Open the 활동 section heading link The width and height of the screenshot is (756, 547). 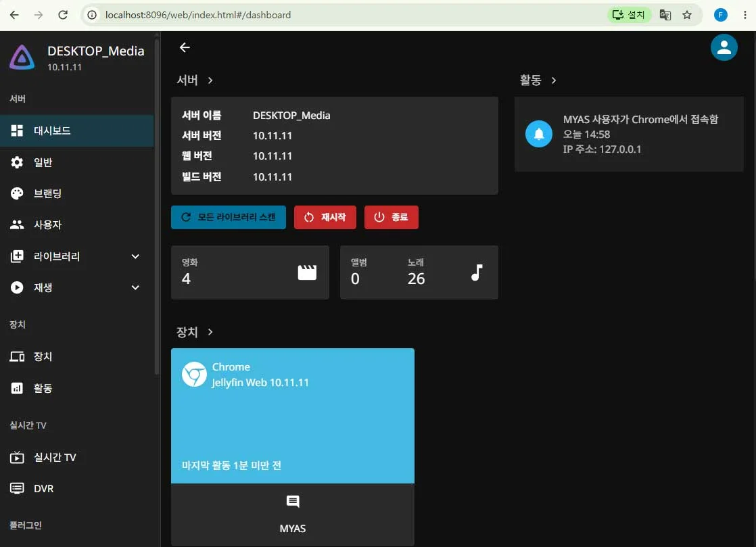click(538, 80)
